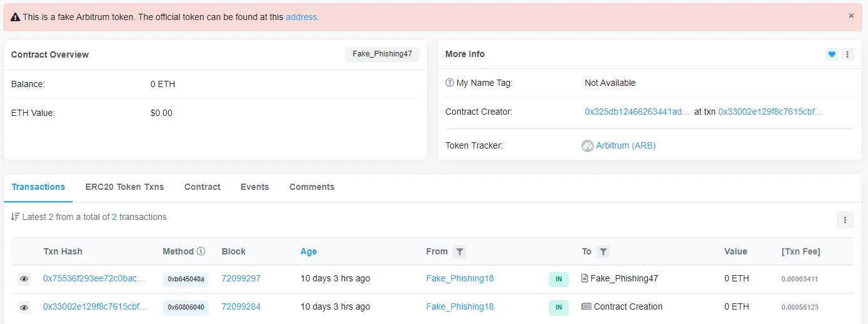The height and width of the screenshot is (324, 868).
Task: Click the Method column info icon
Action: (x=201, y=251)
